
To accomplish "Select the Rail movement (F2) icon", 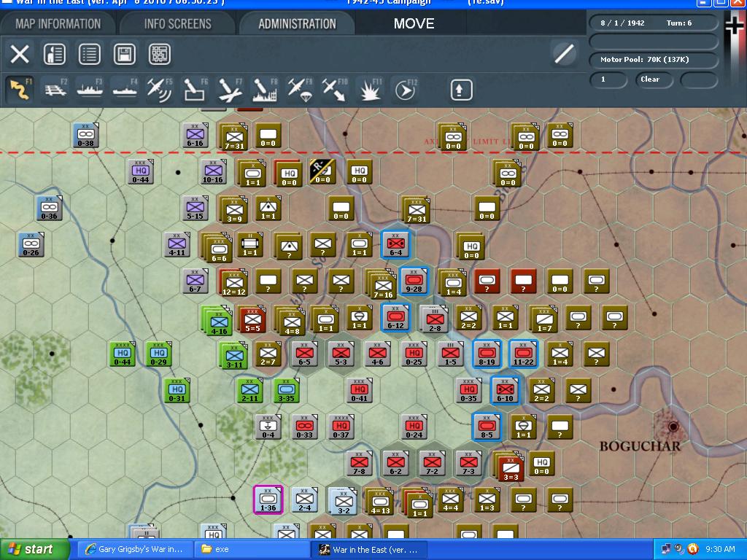I will pos(55,89).
